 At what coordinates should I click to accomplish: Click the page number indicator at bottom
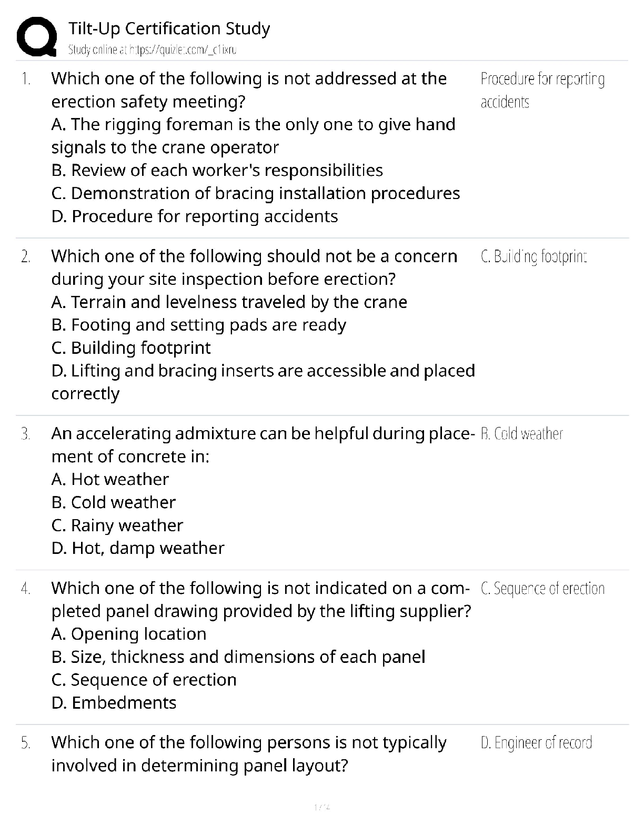(x=321, y=807)
